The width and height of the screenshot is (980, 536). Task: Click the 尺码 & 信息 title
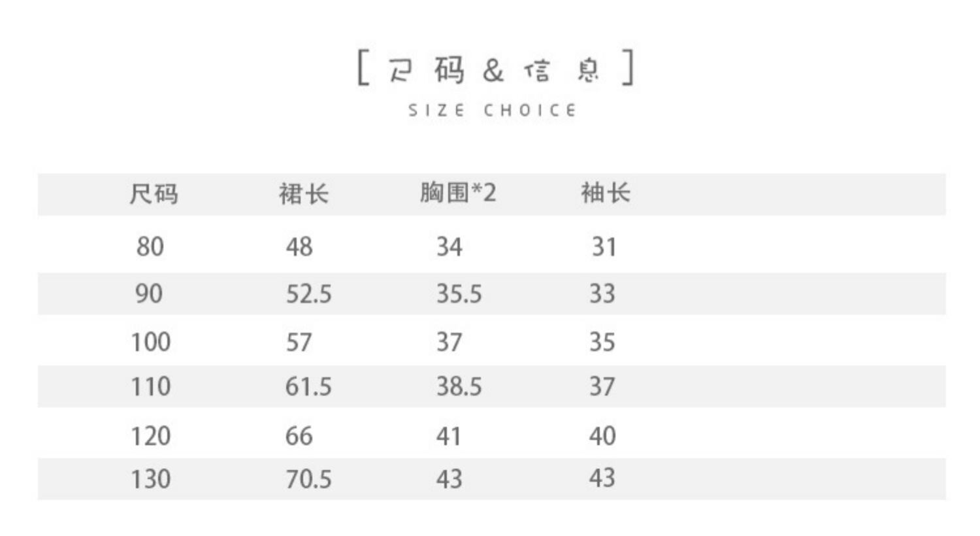495,69
